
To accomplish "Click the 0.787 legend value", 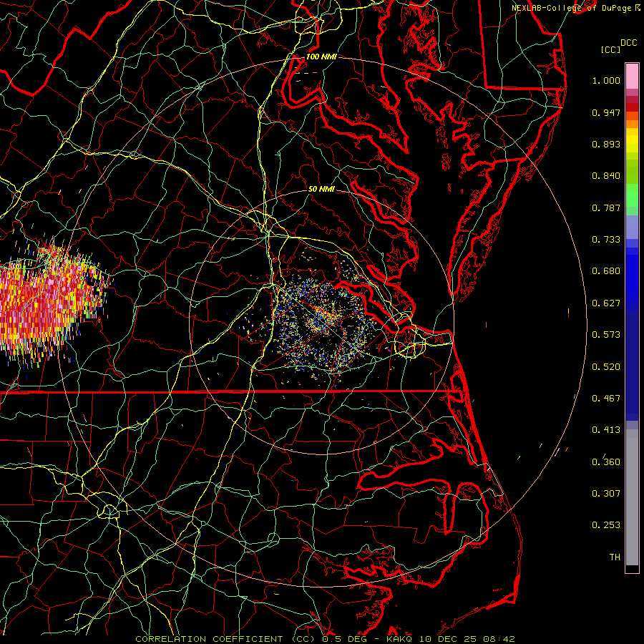I will [606, 208].
